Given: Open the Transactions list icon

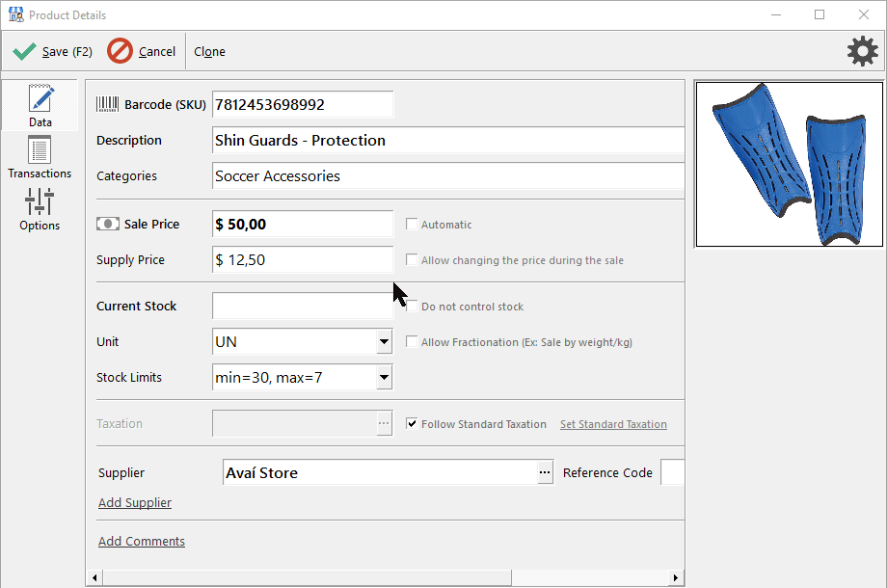Looking at the screenshot, I should point(40,149).
